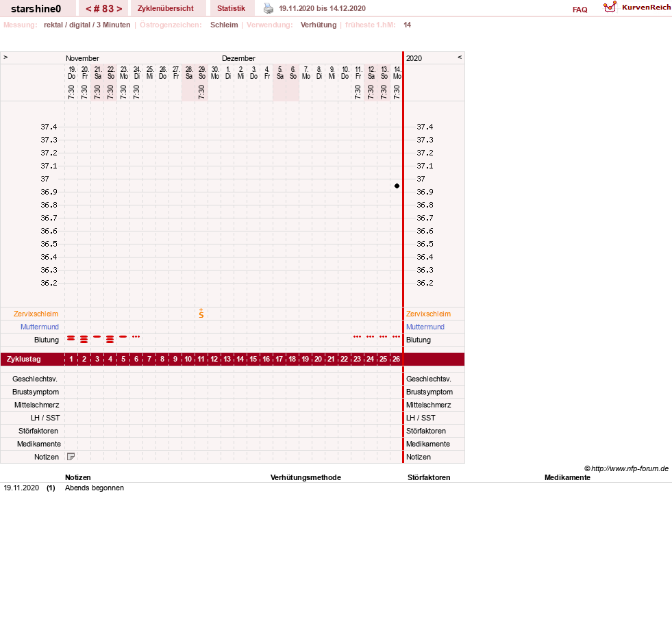The height and width of the screenshot is (641, 672).
Task: Click the starshine0 username
Action: (x=36, y=9)
